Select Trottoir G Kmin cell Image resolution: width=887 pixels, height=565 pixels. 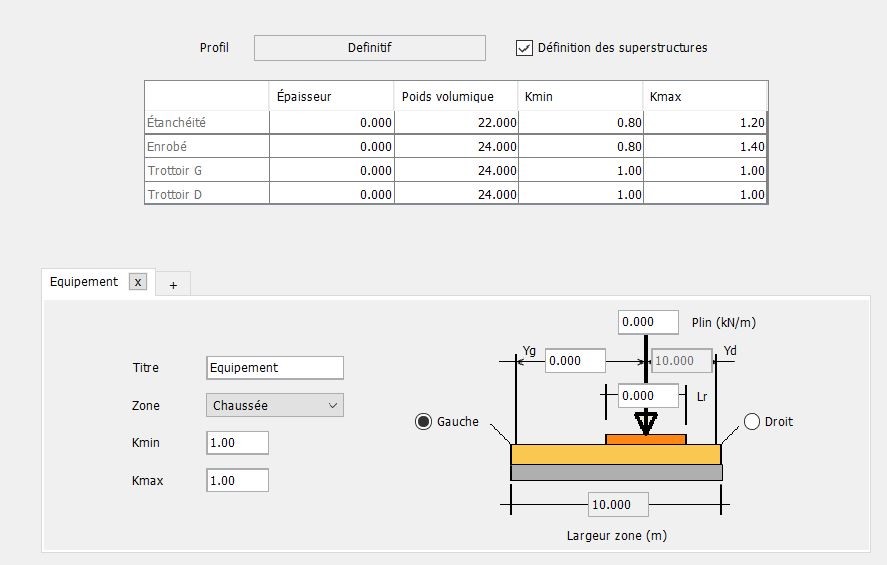[x=581, y=170]
